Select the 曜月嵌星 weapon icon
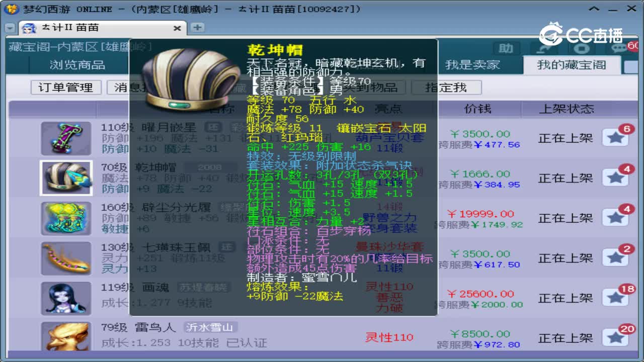The image size is (644, 362). pyautogui.click(x=67, y=138)
